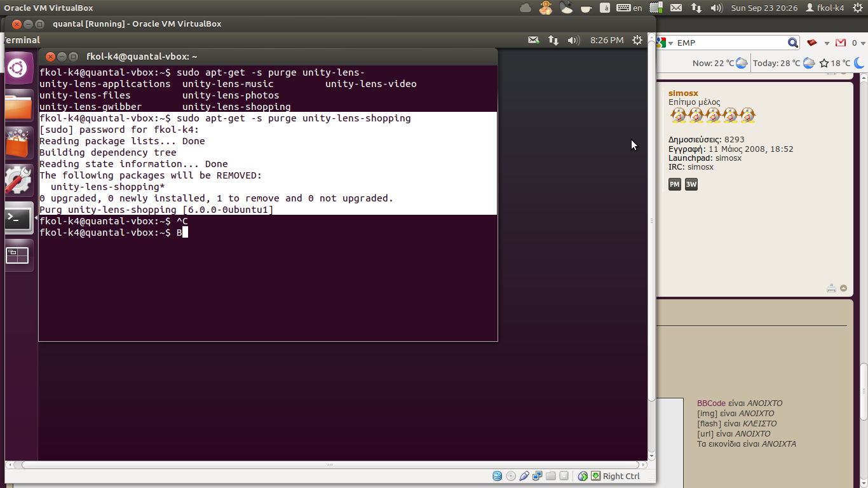868x488 pixels.
Task: Open Ubuntu Dash home in guest launcher
Action: [x=18, y=68]
